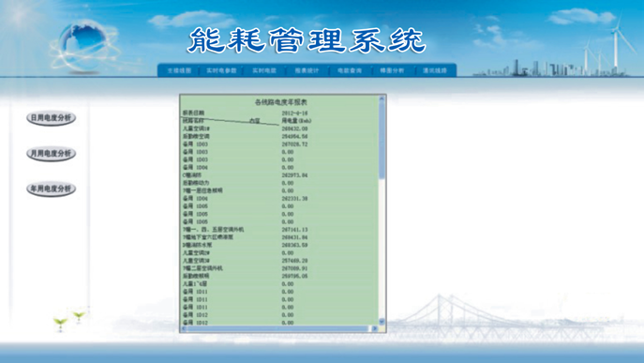Click the 后勤楼动力 row name

coord(196,183)
